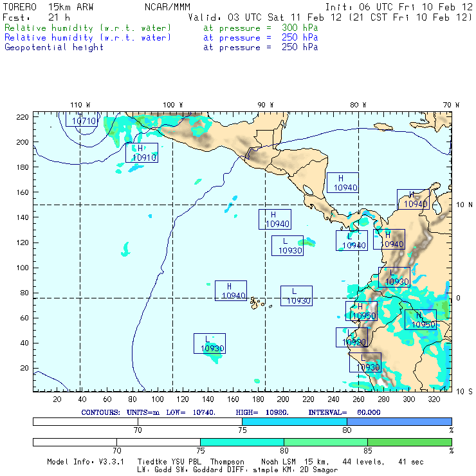The height and width of the screenshot is (476, 476).
Task: Click the x-axis tick label "120"
Action: click(183, 399)
